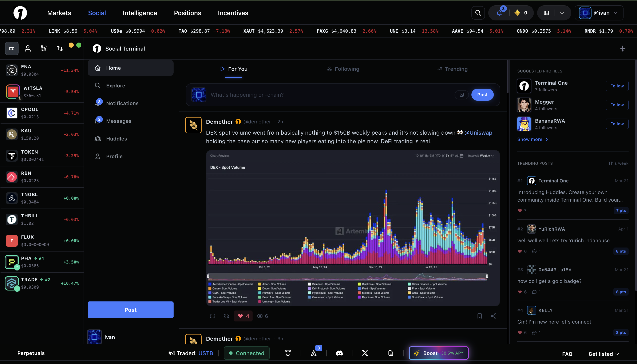Toggle Raydium - Spot Volume legend series
This screenshot has height=364, width=637.
click(374, 297)
